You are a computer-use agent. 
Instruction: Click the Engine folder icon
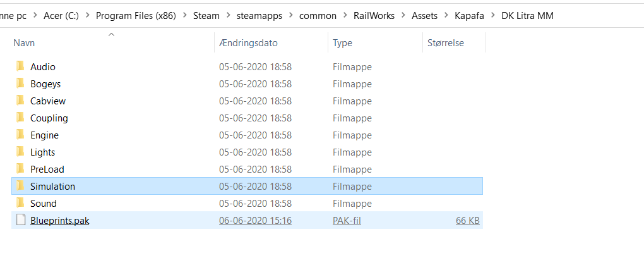pos(20,135)
